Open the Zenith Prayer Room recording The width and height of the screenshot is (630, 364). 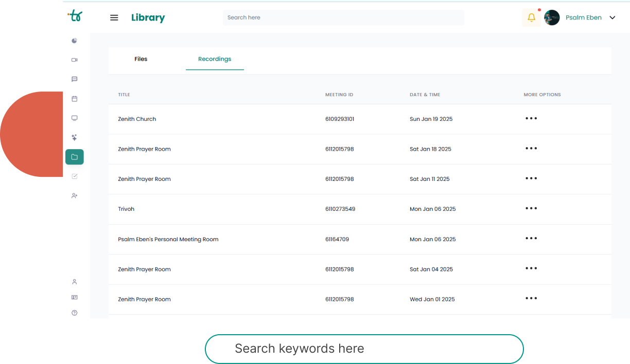[x=144, y=149]
